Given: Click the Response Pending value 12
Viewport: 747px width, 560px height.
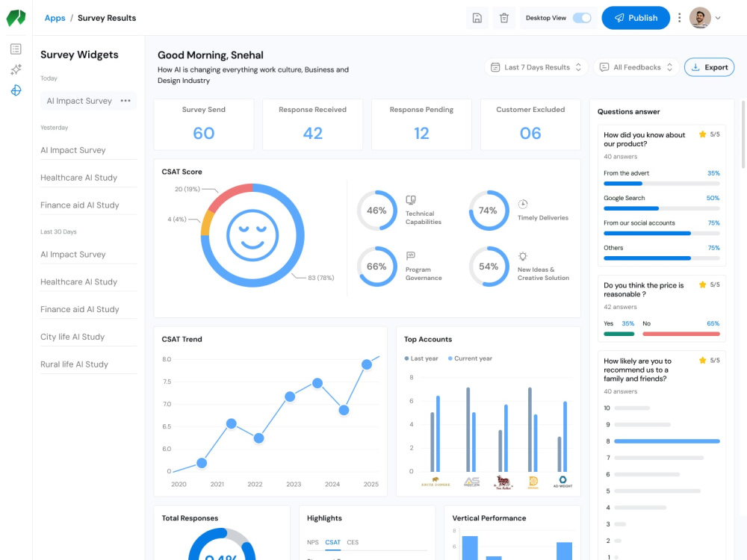Looking at the screenshot, I should tap(421, 134).
